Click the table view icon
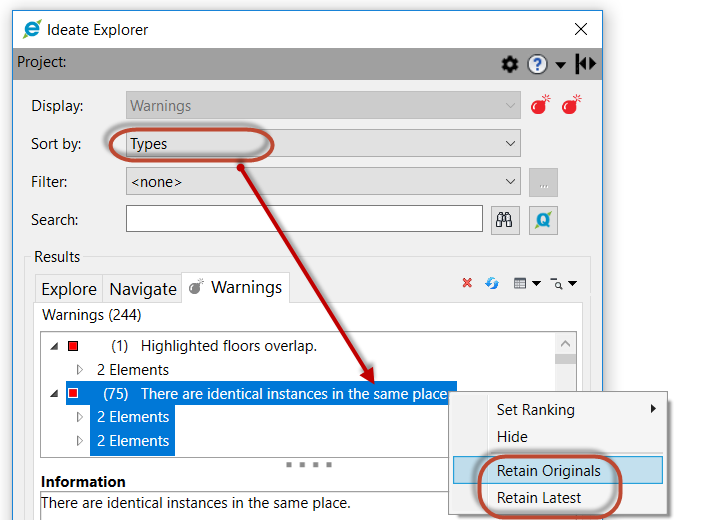Viewport: 702px width, 520px height. [x=520, y=283]
